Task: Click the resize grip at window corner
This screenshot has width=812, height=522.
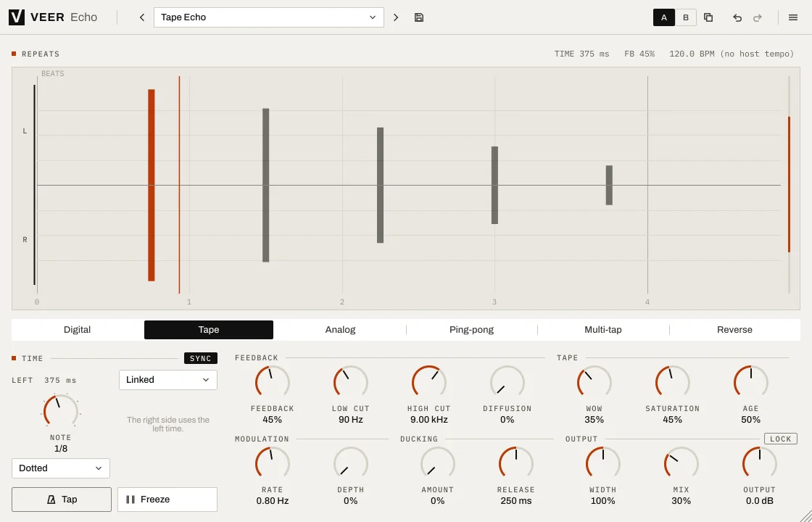Action: [805, 515]
